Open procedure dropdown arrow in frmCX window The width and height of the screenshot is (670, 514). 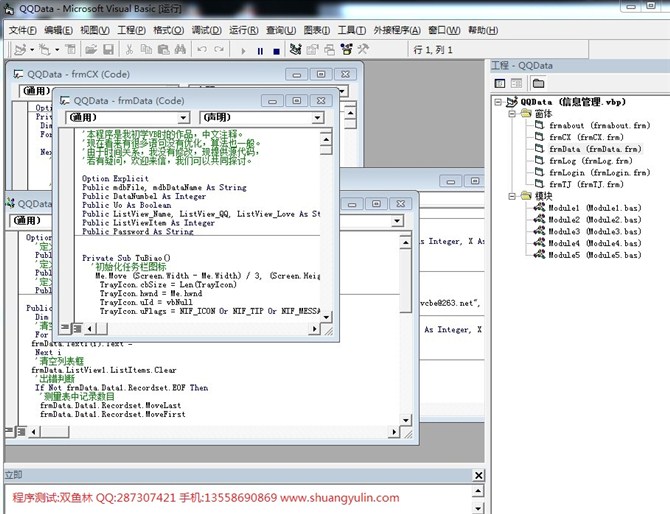coord(343,91)
